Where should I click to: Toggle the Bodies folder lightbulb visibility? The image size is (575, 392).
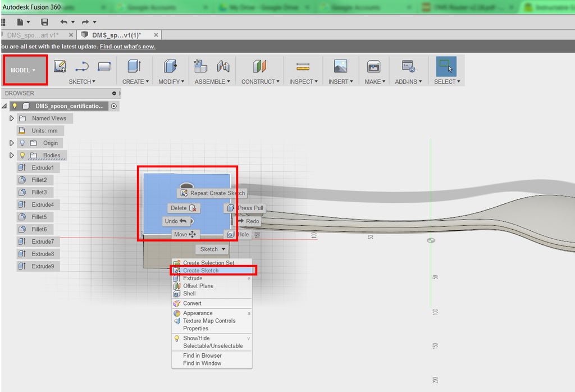pos(22,155)
